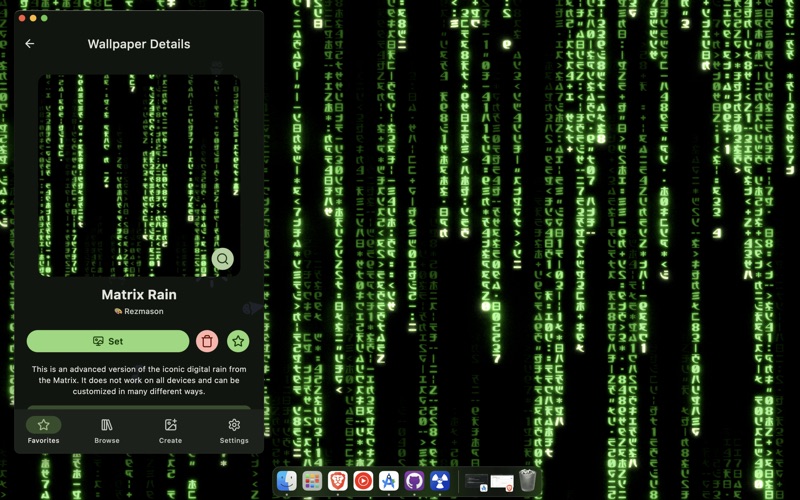800x500 pixels.
Task: Launch Brave browser from the dock
Action: pos(337,481)
